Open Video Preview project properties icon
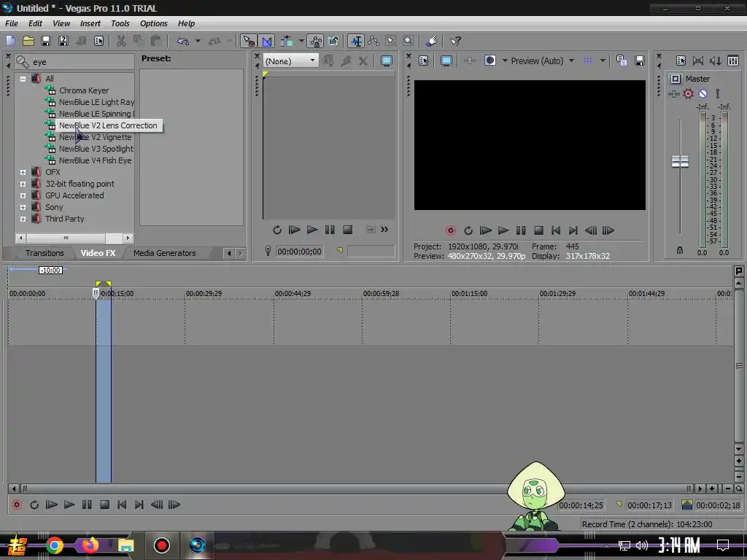Screen dimensions: 747x560 click(x=424, y=61)
